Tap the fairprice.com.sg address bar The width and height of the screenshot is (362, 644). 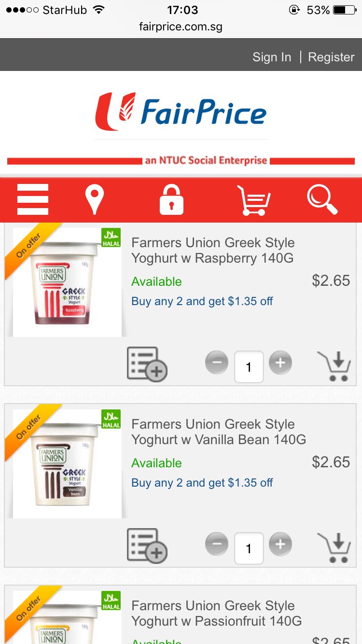click(x=181, y=27)
